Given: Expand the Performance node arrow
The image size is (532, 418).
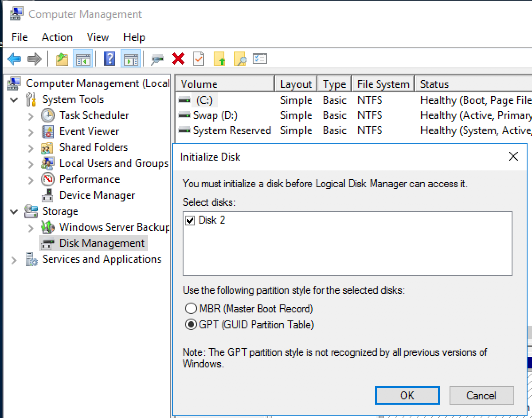Looking at the screenshot, I should [x=31, y=180].
